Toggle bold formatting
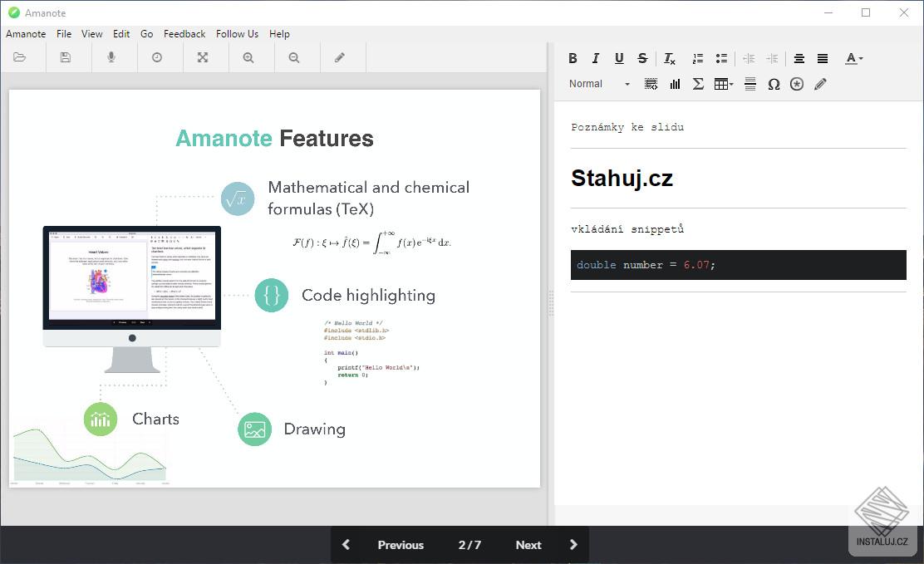This screenshot has height=564, width=924. coord(573,58)
